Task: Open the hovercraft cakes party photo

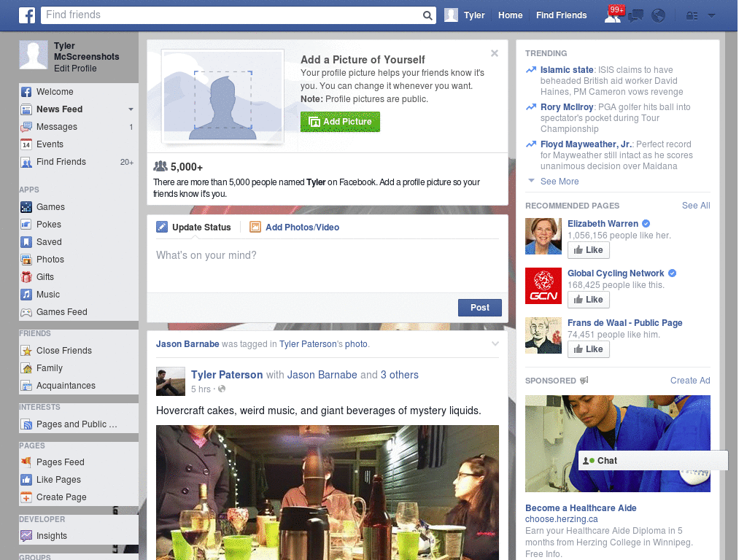Action: pos(328,492)
